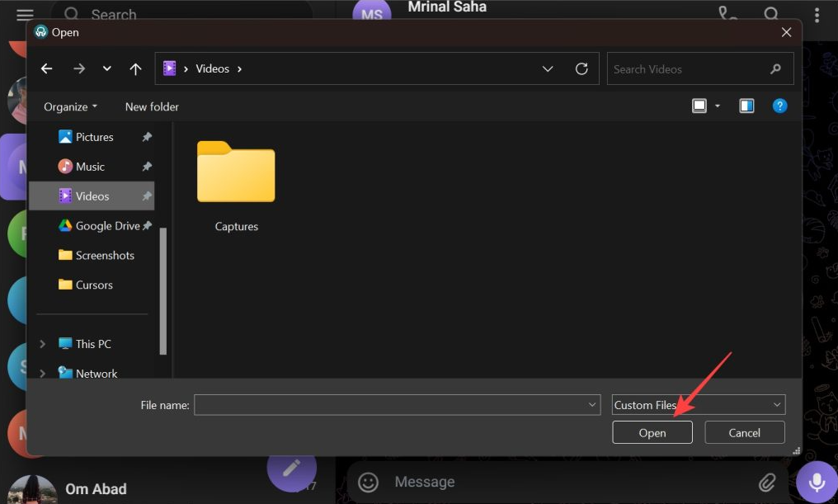The image size is (838, 504).
Task: Toggle the preview pane icon
Action: point(746,106)
